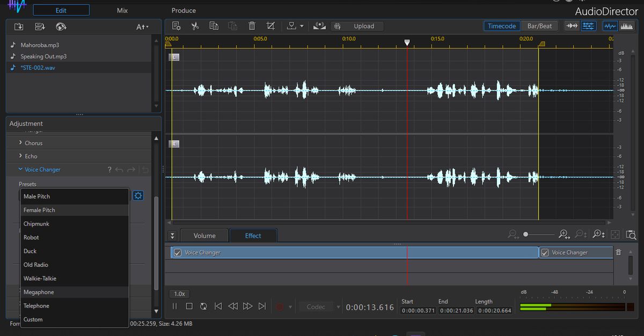Activate the loop playback icon
644x336 pixels.
pyautogui.click(x=203, y=306)
